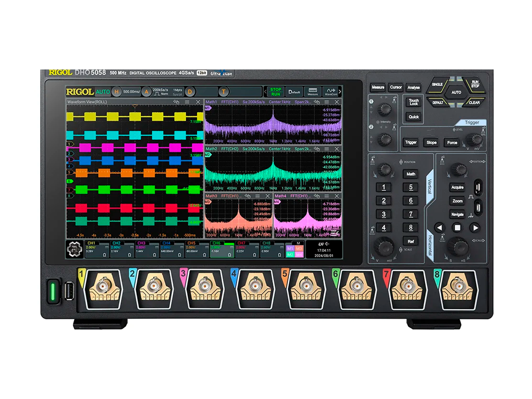Open the D menu label on screen
The width and height of the screenshot is (532, 399).
[x=190, y=92]
